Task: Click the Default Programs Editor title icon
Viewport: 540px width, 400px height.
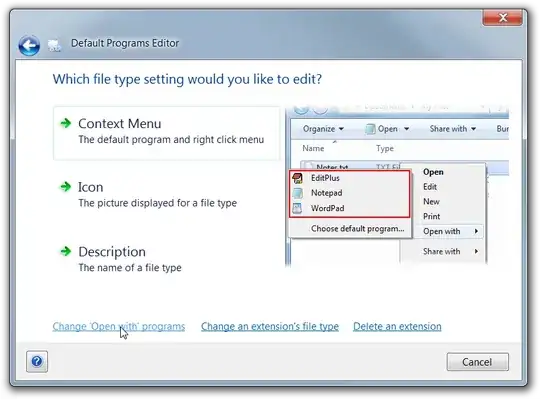Action: [x=54, y=45]
